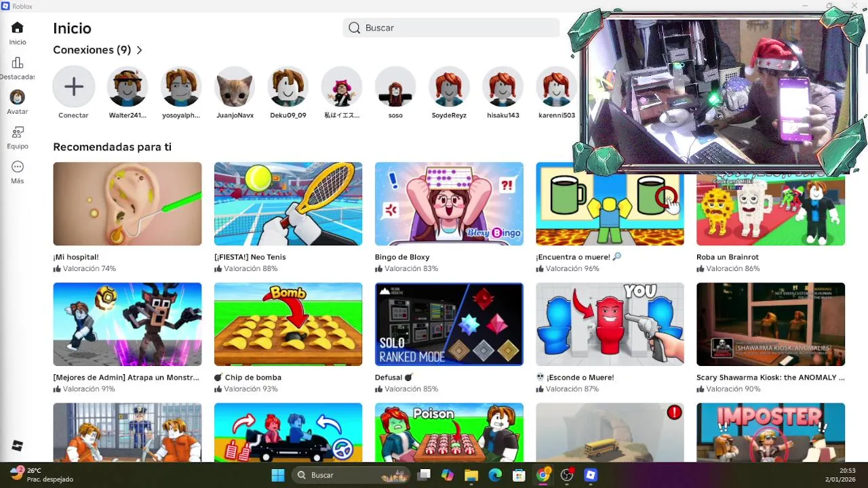Open the Equipo section
Screen dimensions: 868x488
click(18, 138)
